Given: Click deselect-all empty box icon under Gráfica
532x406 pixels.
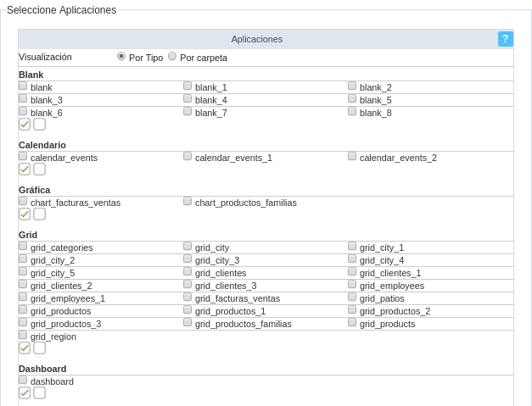Looking at the screenshot, I should pyautogui.click(x=40, y=214).
